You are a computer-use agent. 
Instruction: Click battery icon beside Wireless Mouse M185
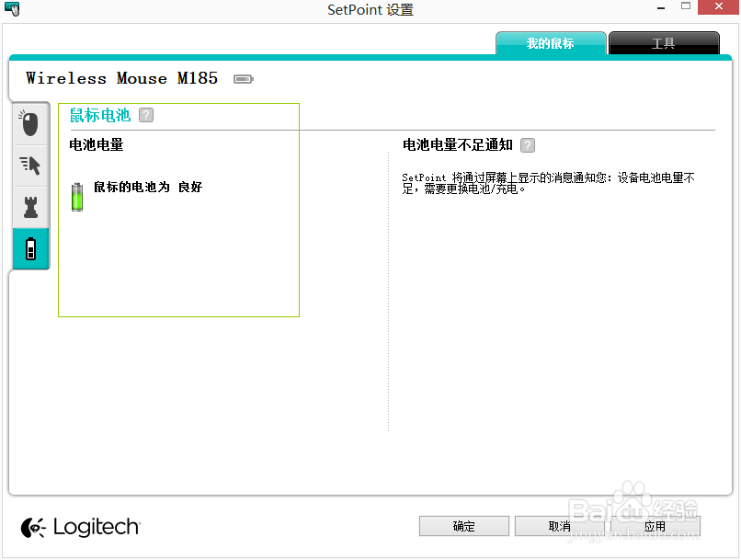(244, 79)
